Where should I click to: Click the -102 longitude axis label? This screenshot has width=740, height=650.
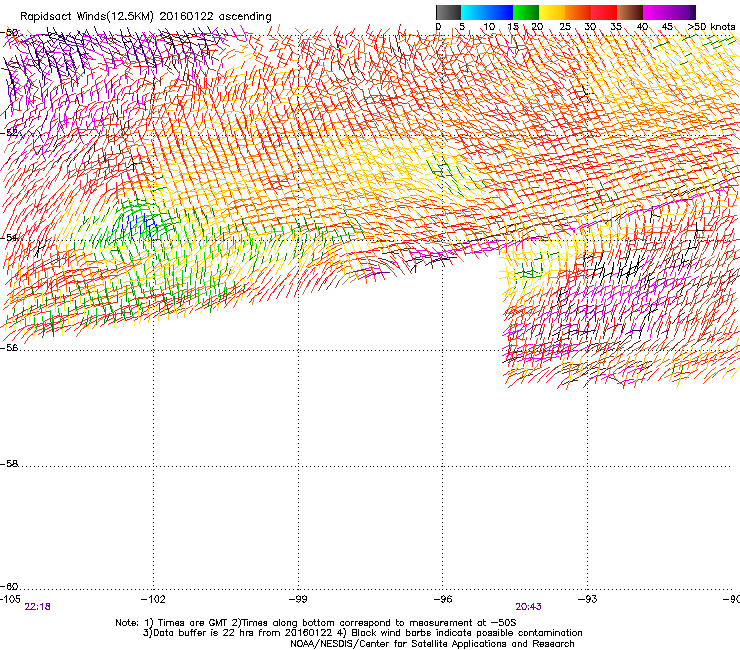tap(153, 599)
